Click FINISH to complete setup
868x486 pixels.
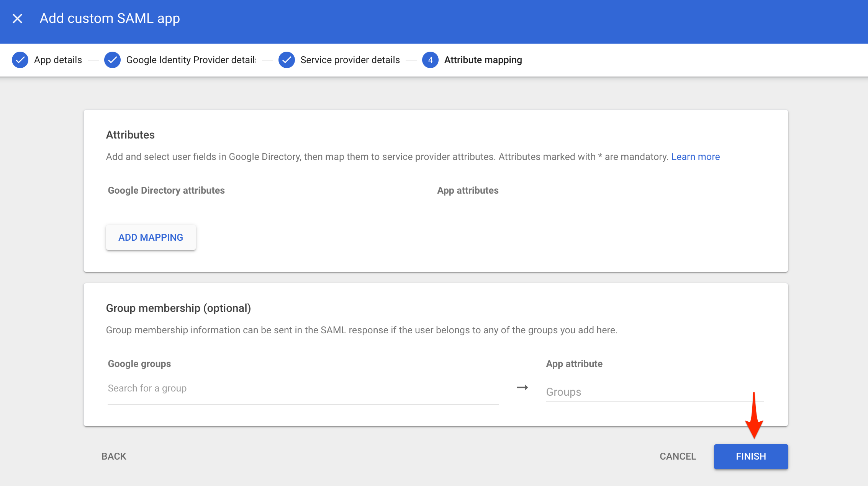[x=751, y=457]
